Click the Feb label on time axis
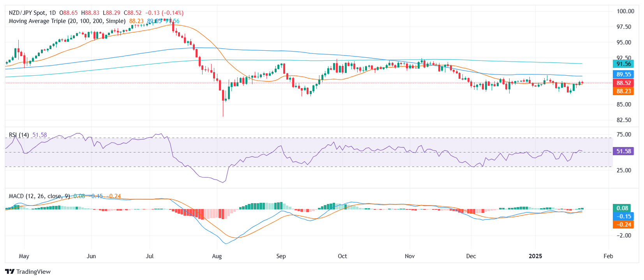This screenshot has height=280, width=644. [608, 256]
